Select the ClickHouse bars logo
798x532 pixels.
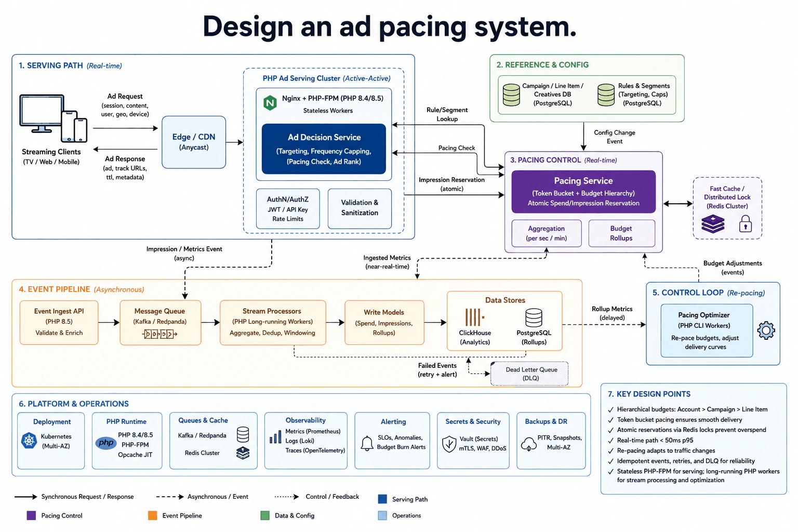point(474,317)
